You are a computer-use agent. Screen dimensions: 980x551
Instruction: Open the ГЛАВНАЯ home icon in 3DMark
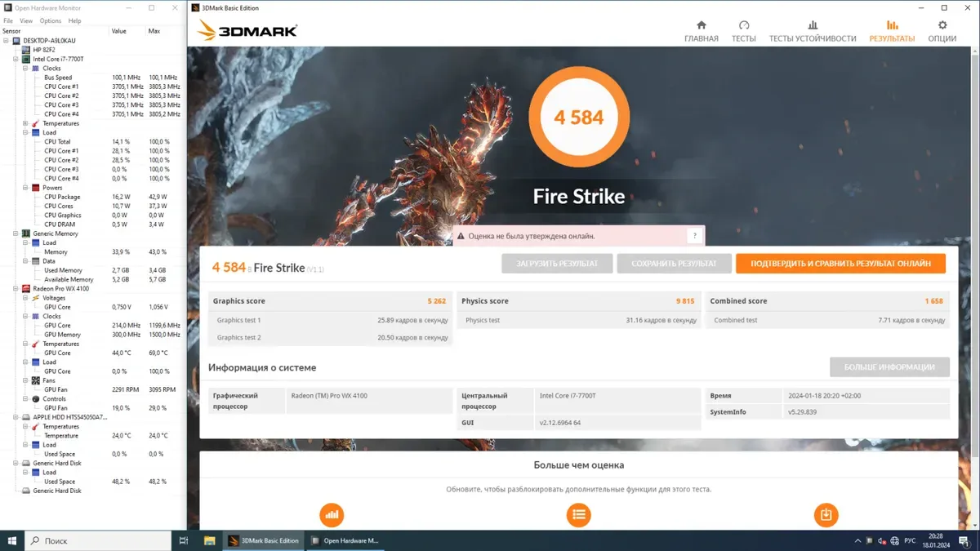[701, 25]
